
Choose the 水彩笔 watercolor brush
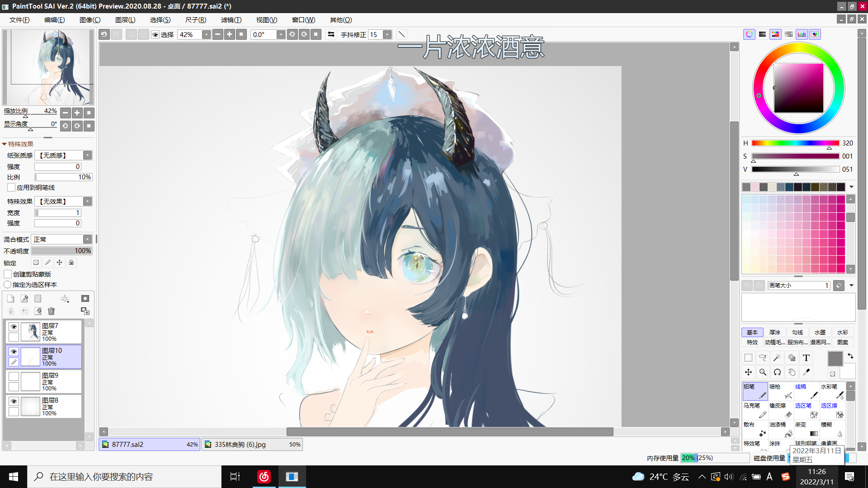tap(832, 391)
